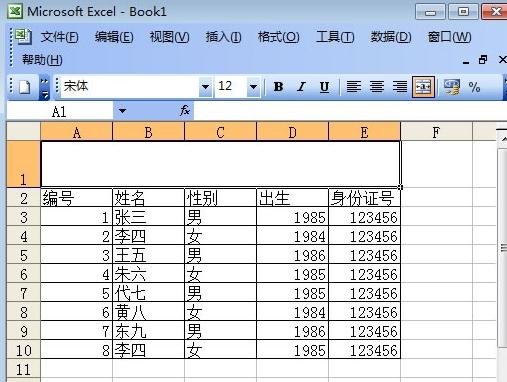
Task: Open the 视图(V) menu
Action: (169, 37)
